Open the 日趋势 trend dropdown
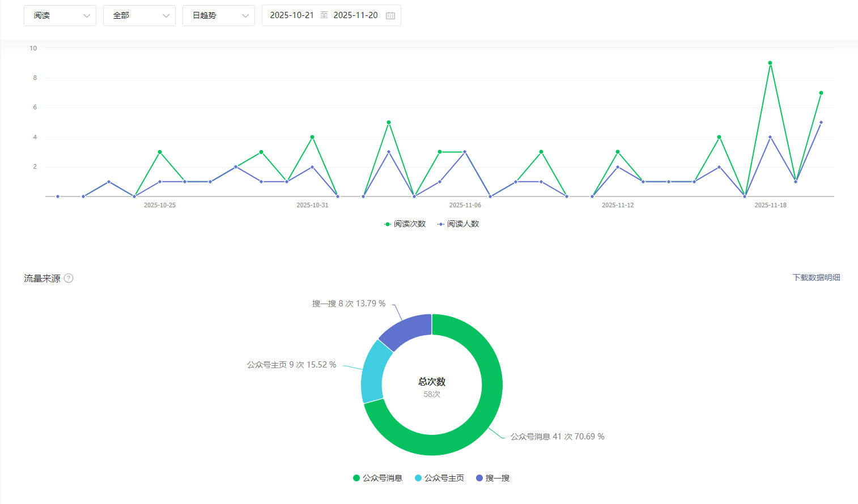The height and width of the screenshot is (504, 858). click(219, 15)
